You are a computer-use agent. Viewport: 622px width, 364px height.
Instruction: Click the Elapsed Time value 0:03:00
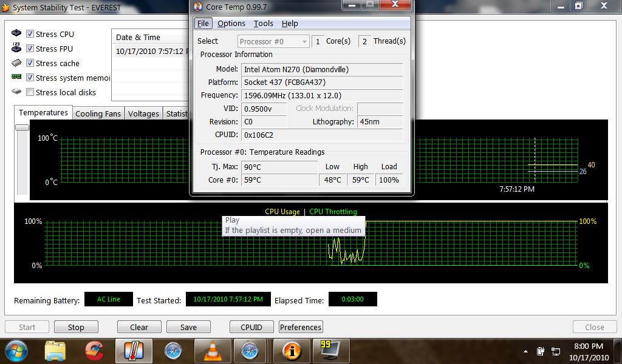[x=353, y=299]
